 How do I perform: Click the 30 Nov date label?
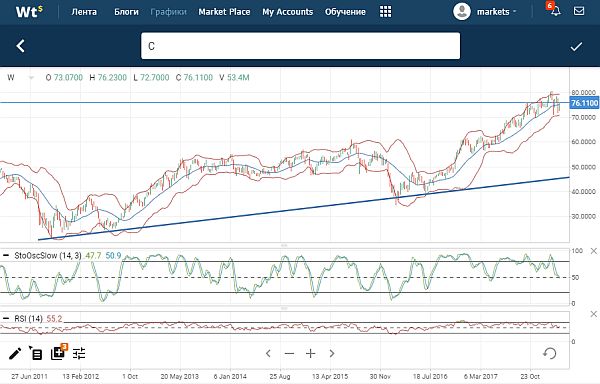(380, 376)
